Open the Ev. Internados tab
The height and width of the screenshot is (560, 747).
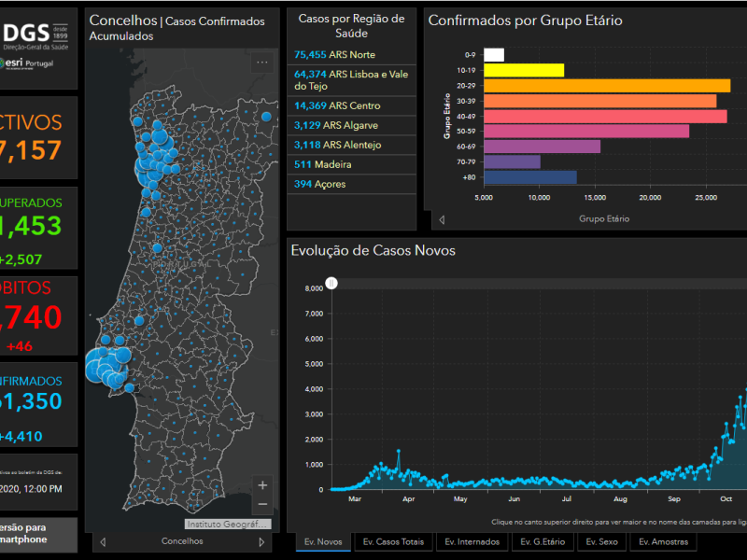472,542
